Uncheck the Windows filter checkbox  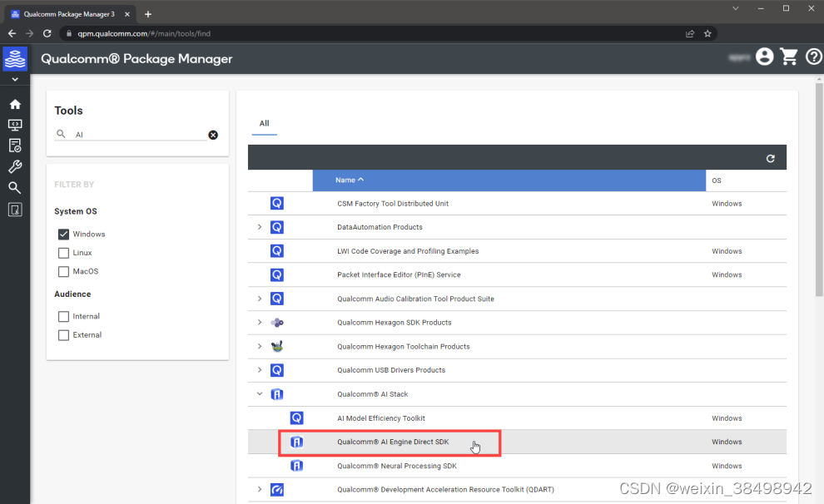[x=63, y=234]
